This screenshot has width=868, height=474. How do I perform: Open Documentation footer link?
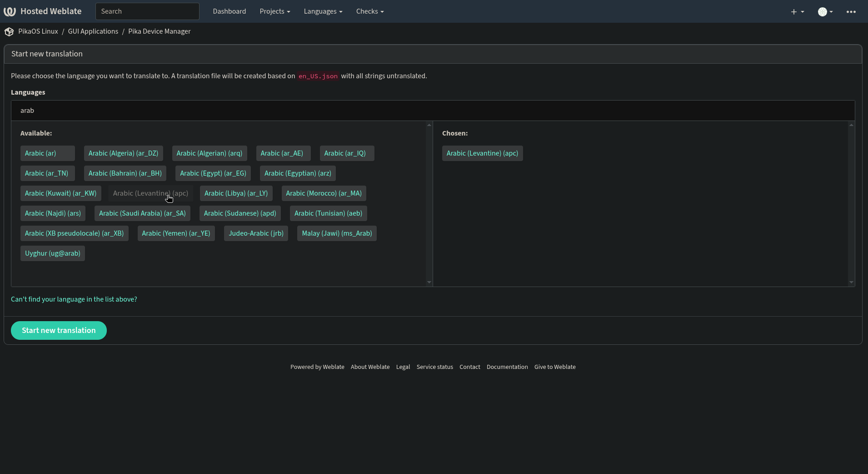(507, 367)
